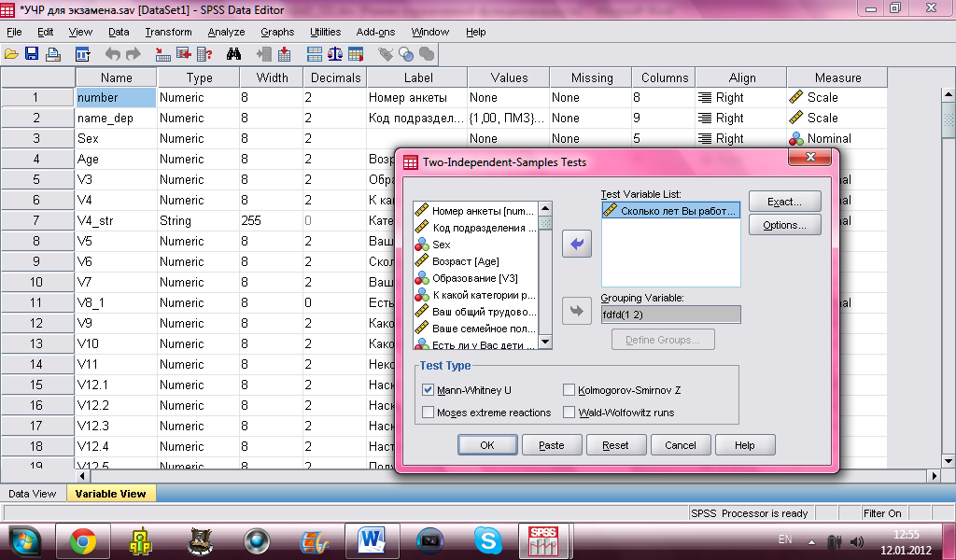
Task: Save the file with floppy disk icon
Action: pyautogui.click(x=32, y=54)
